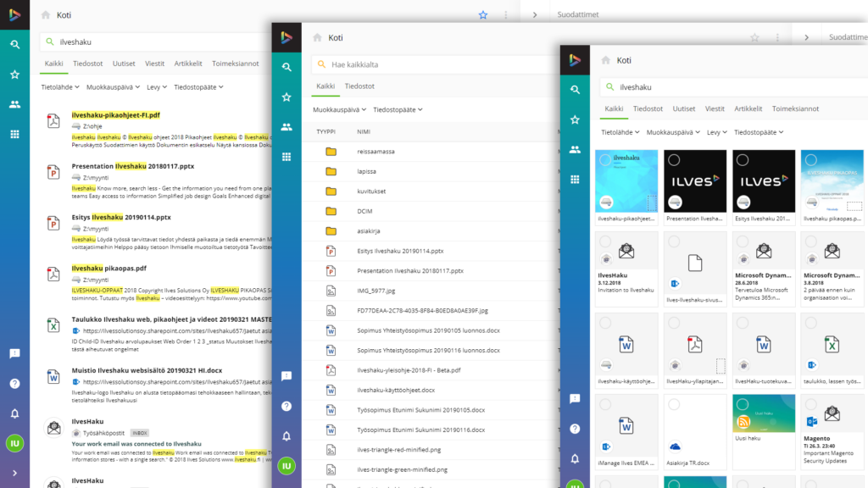Switch to Viestit tab in right window
868x488 pixels.
click(x=715, y=109)
